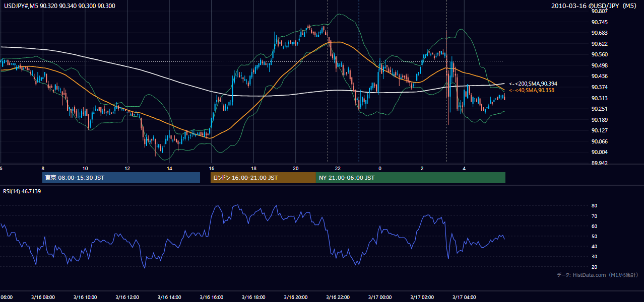This screenshot has height=302, width=644.
Task: Select the NY 21:00-06:00 JST session bar
Action: [x=411, y=178]
